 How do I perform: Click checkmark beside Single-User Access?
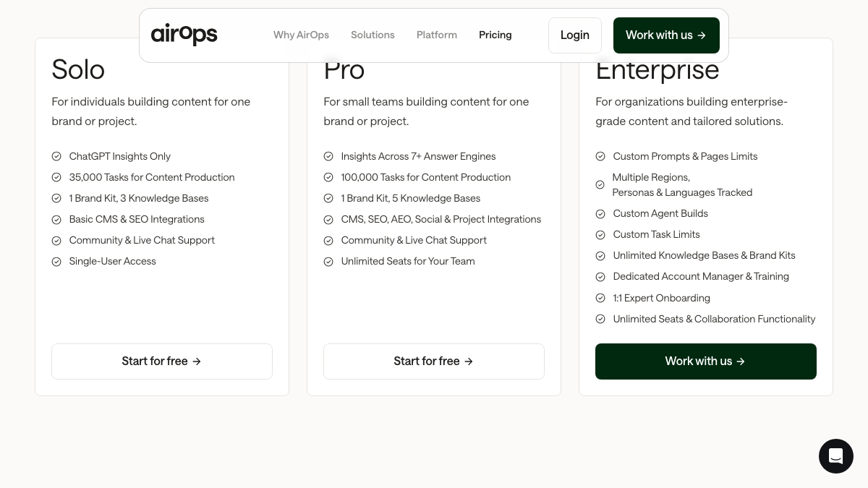[x=56, y=262]
